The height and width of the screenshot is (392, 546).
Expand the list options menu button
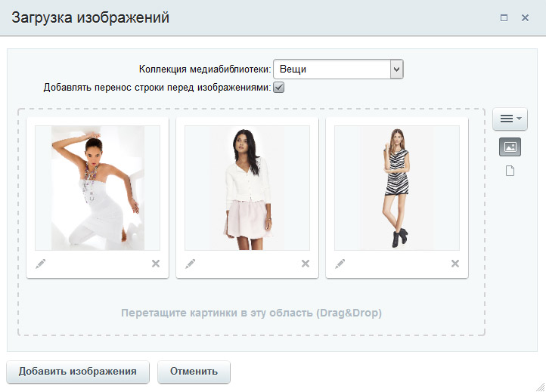510,119
